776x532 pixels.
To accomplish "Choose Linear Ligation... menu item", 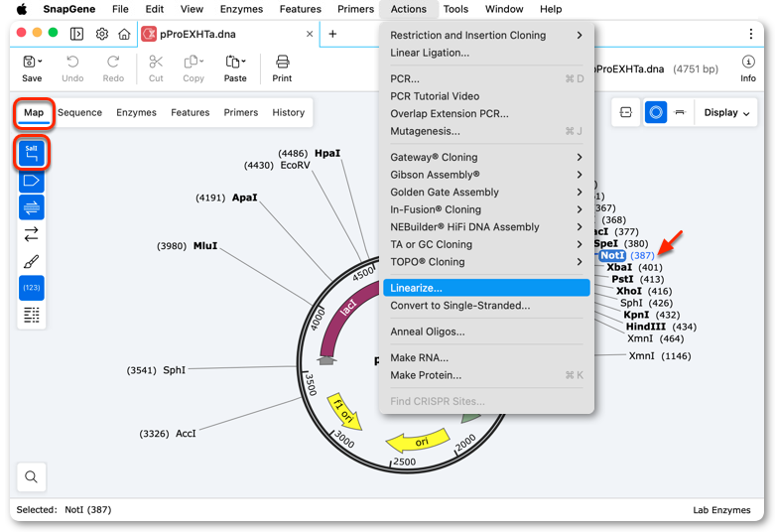I will pyautogui.click(x=486, y=53).
